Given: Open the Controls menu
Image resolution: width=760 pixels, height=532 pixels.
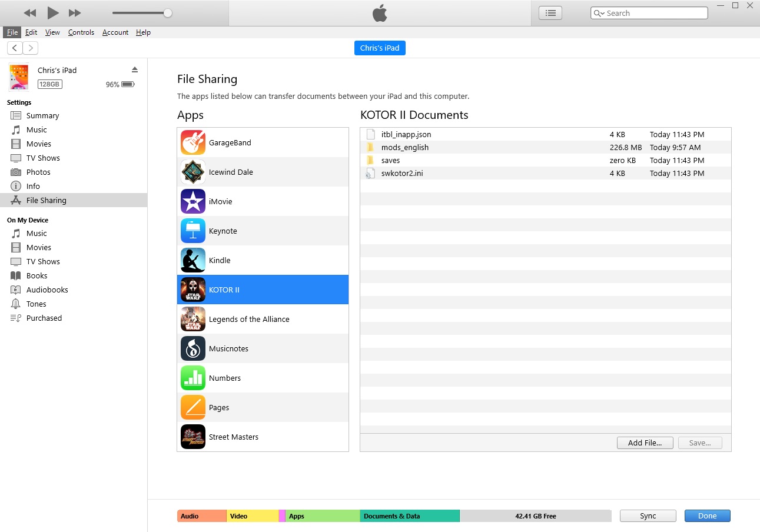Looking at the screenshot, I should pyautogui.click(x=81, y=32).
